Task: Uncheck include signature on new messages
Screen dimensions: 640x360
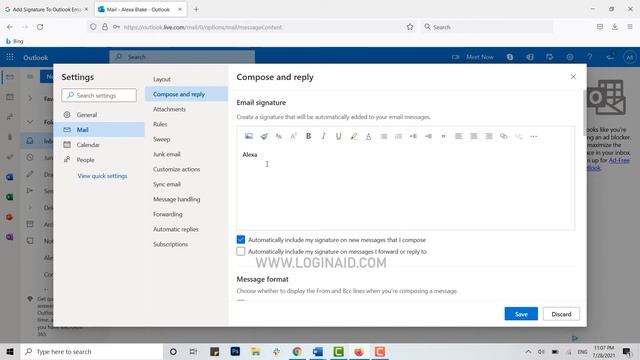Action: 241,240
